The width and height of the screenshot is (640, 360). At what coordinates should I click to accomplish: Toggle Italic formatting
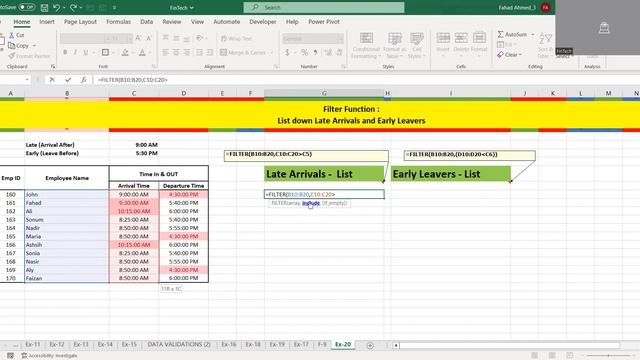click(x=75, y=52)
